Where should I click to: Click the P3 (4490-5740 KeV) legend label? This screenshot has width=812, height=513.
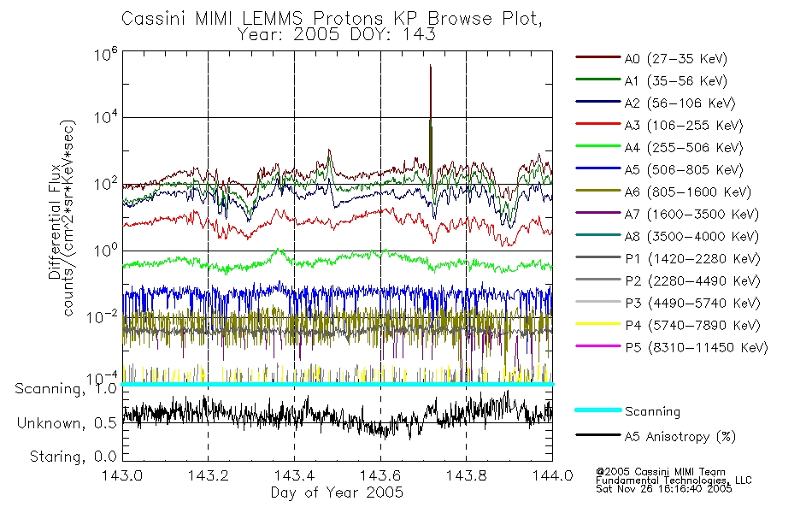pos(692,304)
